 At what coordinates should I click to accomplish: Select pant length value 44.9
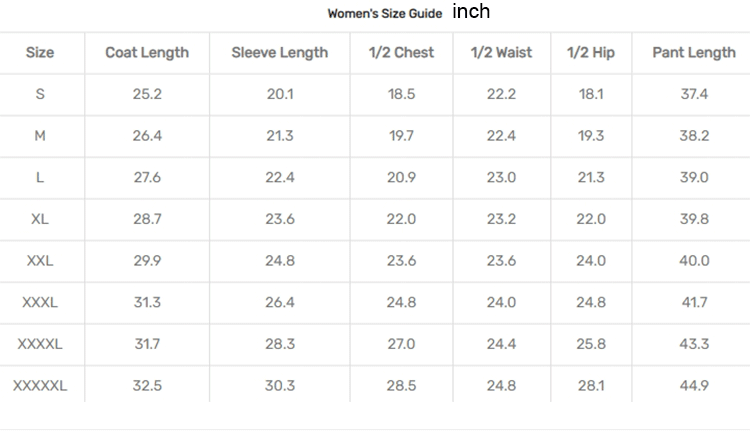click(x=694, y=386)
